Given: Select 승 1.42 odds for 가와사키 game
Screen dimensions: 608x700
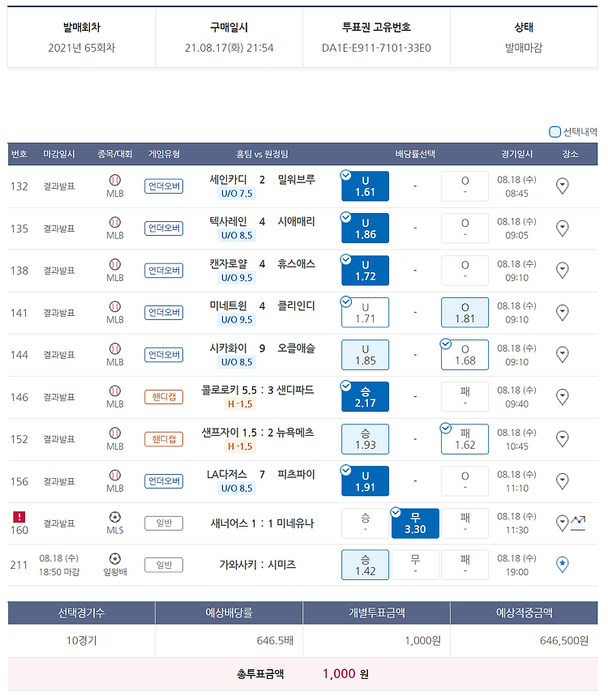Looking at the screenshot, I should click(365, 565).
